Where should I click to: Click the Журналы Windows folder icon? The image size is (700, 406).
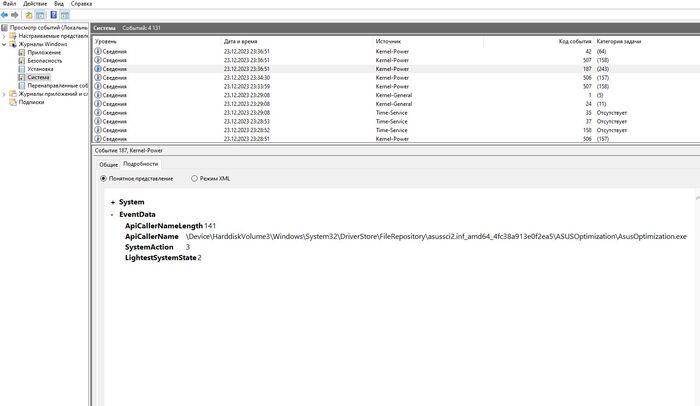click(13, 44)
